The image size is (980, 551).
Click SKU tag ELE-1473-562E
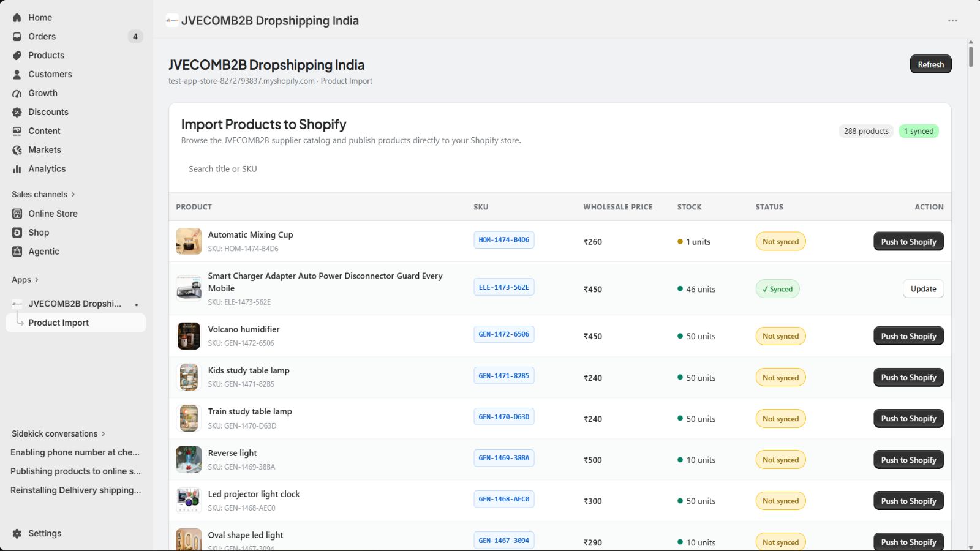(503, 287)
